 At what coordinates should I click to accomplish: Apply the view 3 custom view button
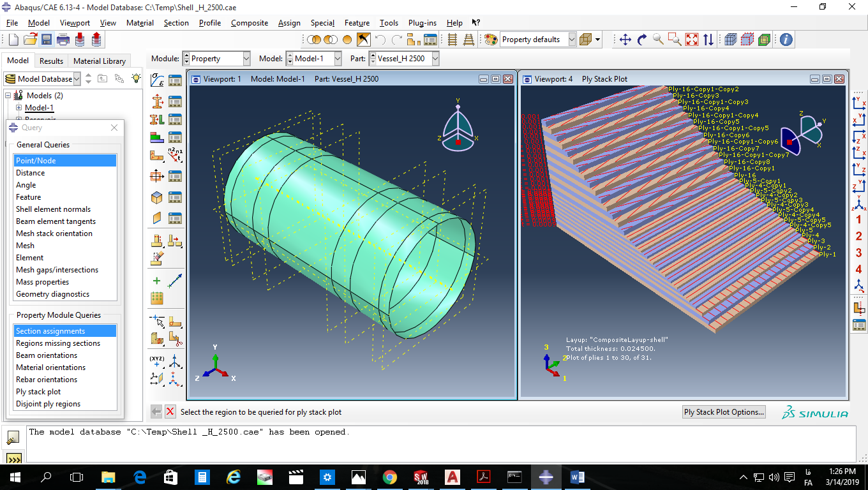858,253
